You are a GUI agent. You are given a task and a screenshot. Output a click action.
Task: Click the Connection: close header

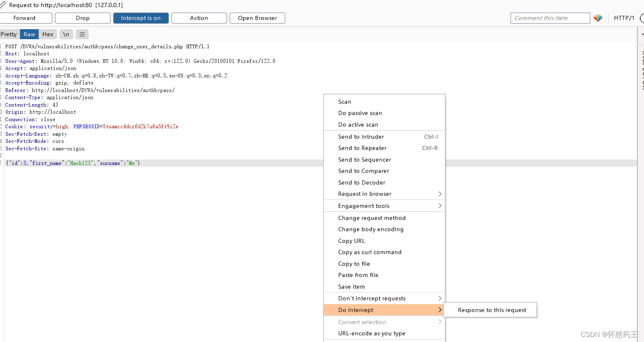[x=30, y=120]
